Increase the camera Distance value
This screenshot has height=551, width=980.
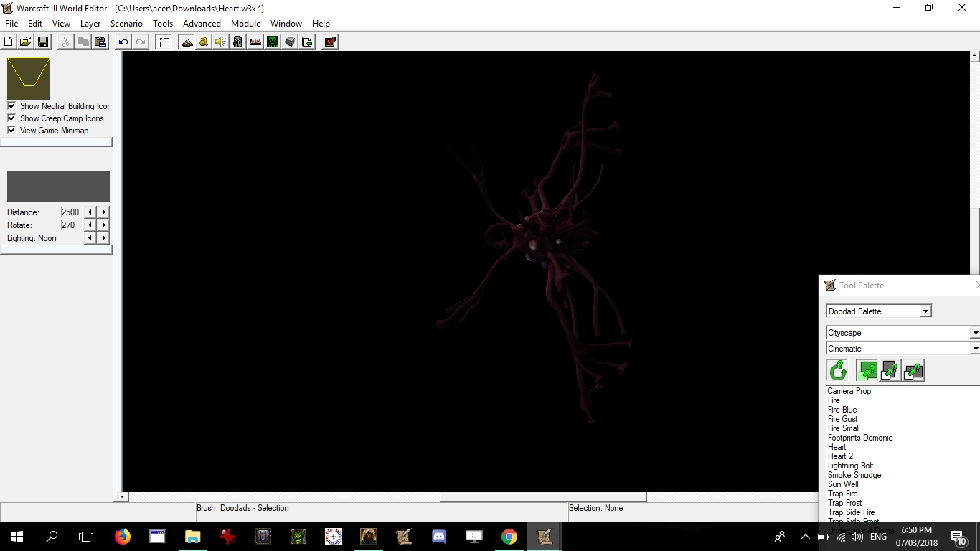click(x=104, y=212)
